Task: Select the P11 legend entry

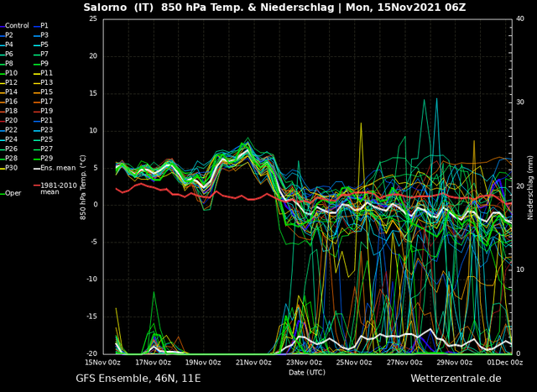Action: click(43, 73)
